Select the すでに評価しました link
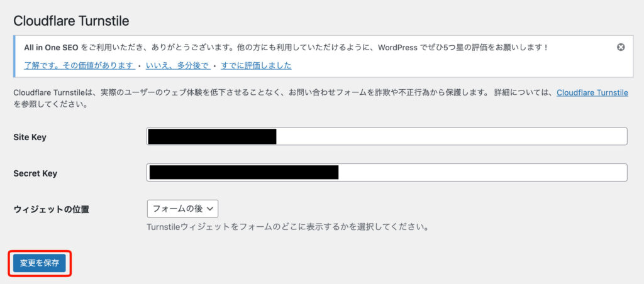Image resolution: width=644 pixels, height=284 pixels. tap(257, 66)
